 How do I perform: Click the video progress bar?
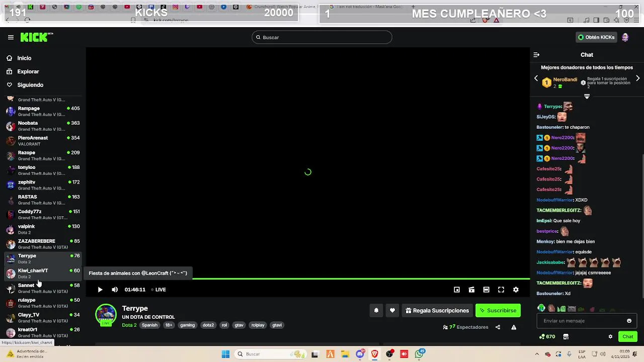pyautogui.click(x=308, y=279)
